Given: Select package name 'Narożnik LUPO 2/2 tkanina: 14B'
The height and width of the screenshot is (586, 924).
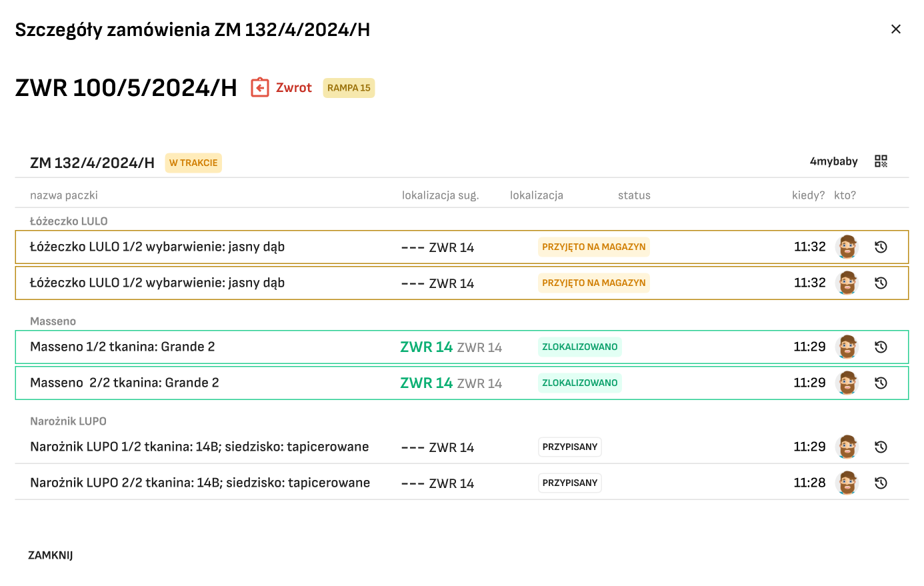Looking at the screenshot, I should (x=200, y=483).
